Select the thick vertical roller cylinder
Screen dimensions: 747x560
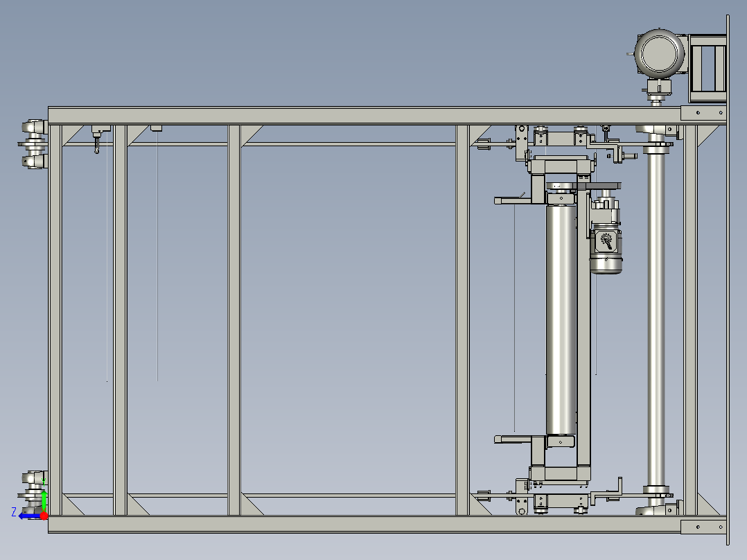click(x=561, y=320)
